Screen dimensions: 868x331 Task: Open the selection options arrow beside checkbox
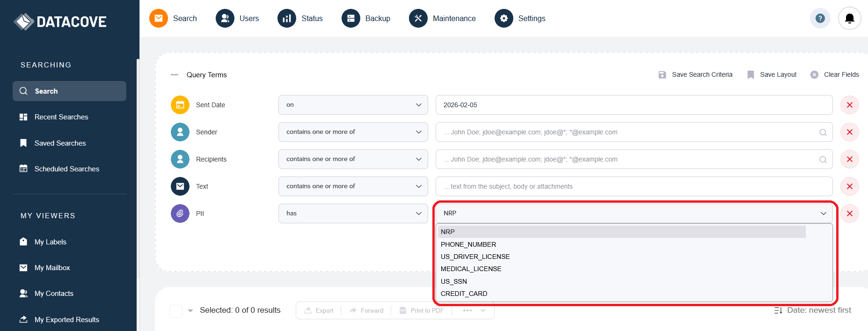tap(190, 310)
